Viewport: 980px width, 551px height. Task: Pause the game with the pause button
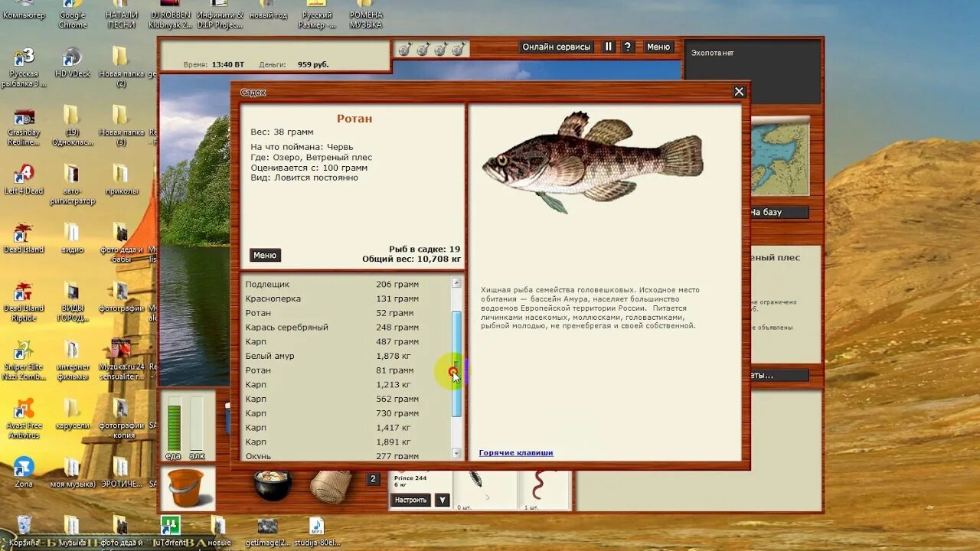[609, 47]
